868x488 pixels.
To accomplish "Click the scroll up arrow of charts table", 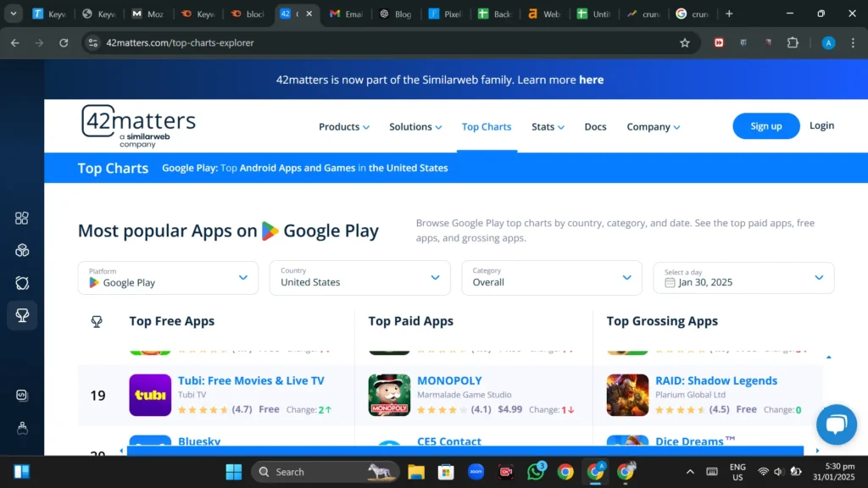I will [829, 358].
